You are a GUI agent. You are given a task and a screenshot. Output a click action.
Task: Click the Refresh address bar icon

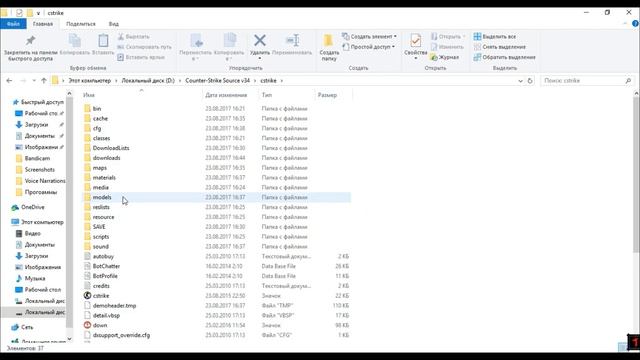530,81
